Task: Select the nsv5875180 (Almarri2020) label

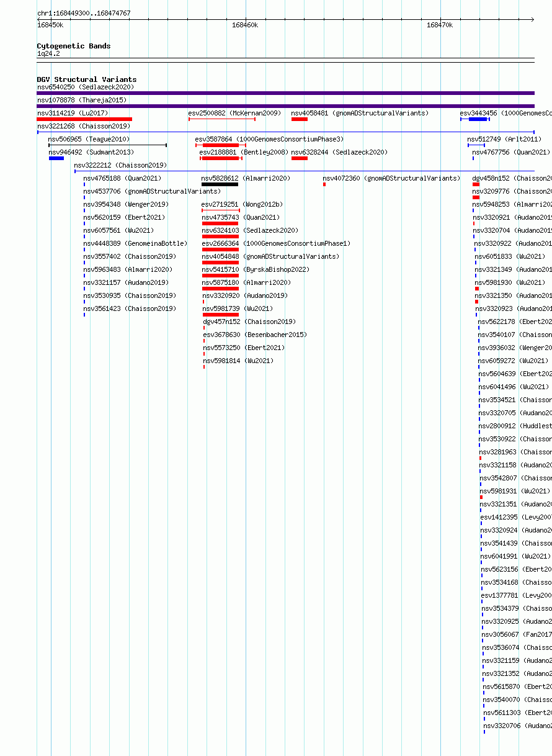Action: coord(246,282)
